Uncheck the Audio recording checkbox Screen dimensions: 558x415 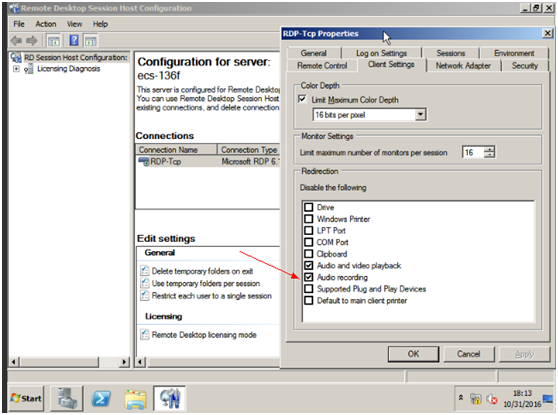click(309, 277)
